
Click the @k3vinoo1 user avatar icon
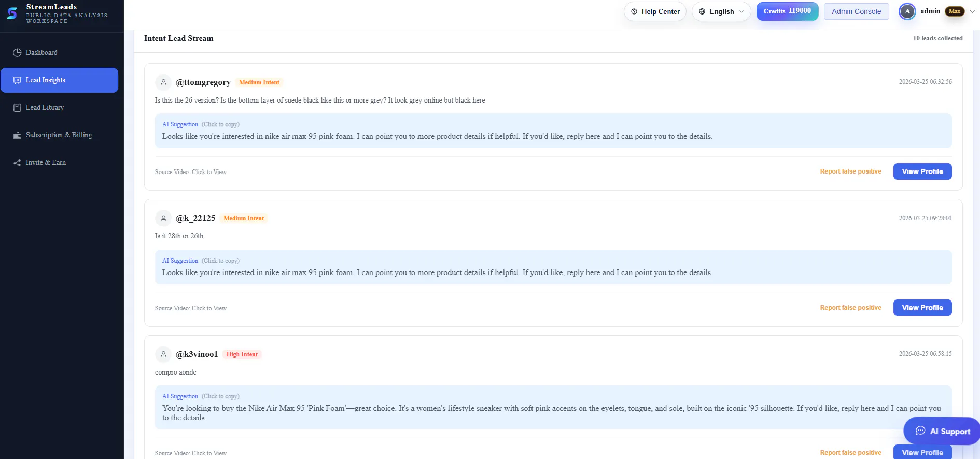tap(163, 354)
